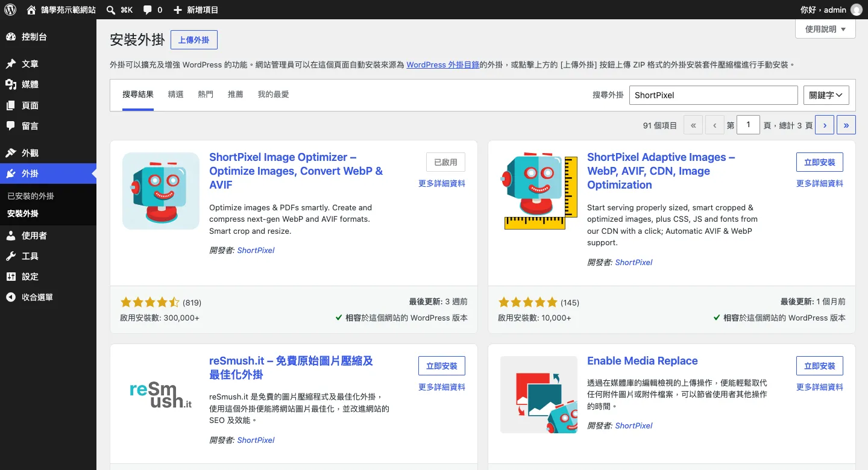Open the comments bubble icon in the admin bar
868x470 pixels.
point(147,10)
